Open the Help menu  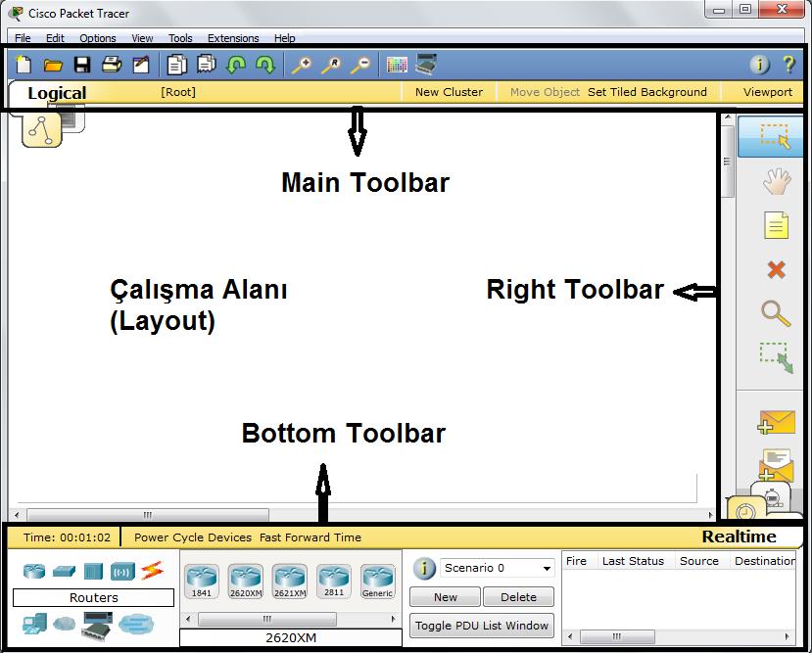(284, 38)
